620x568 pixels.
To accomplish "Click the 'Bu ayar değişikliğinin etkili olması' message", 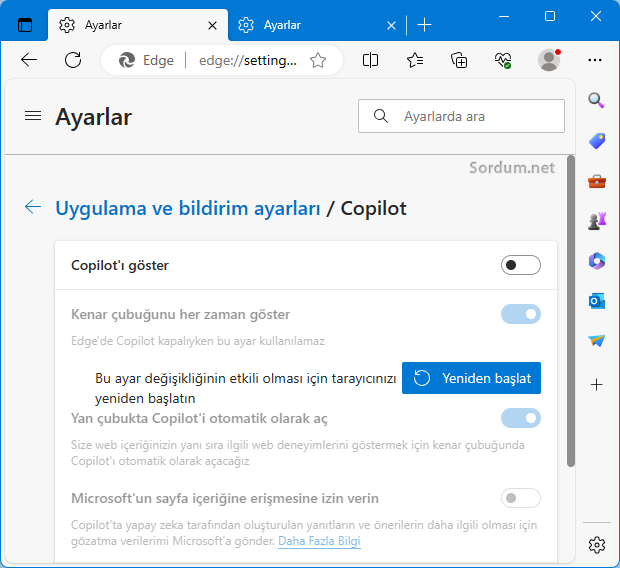I will coord(246,388).
